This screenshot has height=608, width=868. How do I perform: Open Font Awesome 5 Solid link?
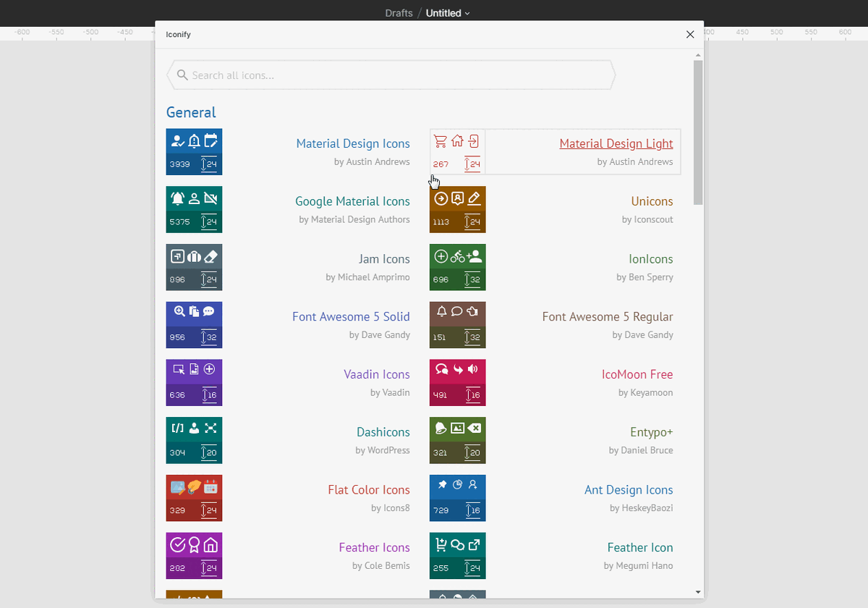click(x=351, y=316)
